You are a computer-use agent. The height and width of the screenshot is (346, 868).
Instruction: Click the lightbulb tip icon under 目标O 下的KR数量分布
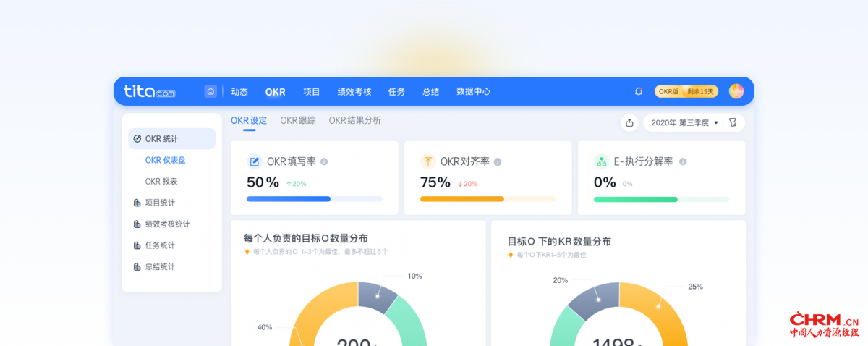pyautogui.click(x=511, y=255)
